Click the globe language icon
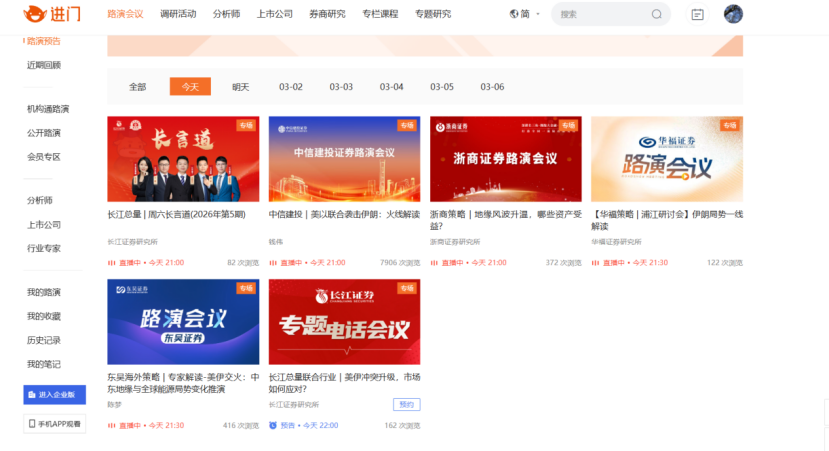The image size is (829, 451). 514,14
